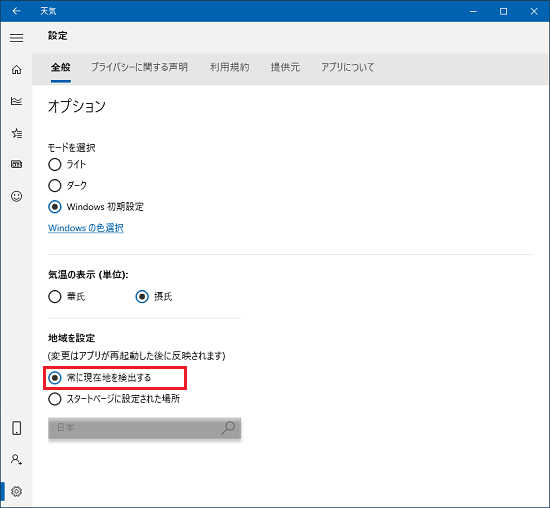The width and height of the screenshot is (550, 508).
Task: Go to the Home forecast icon
Action: 16,69
